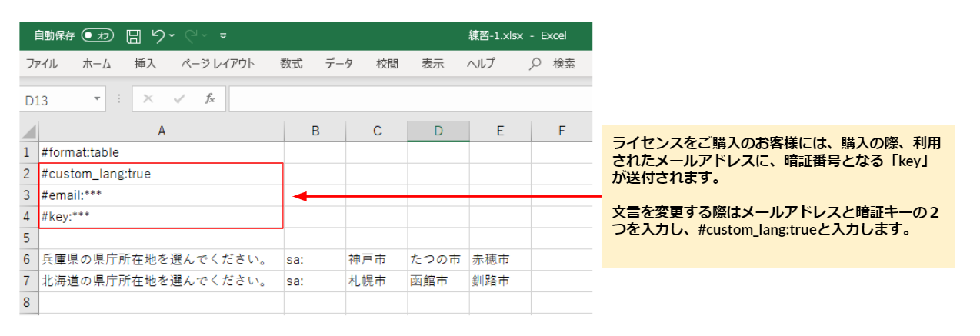This screenshot has height=336, width=980.
Task: Click the 検索 magnifier search box
Action: click(553, 64)
